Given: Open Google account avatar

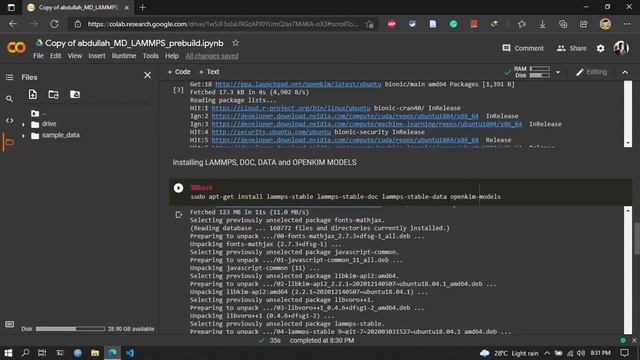Looking at the screenshot, I should tap(621, 48).
